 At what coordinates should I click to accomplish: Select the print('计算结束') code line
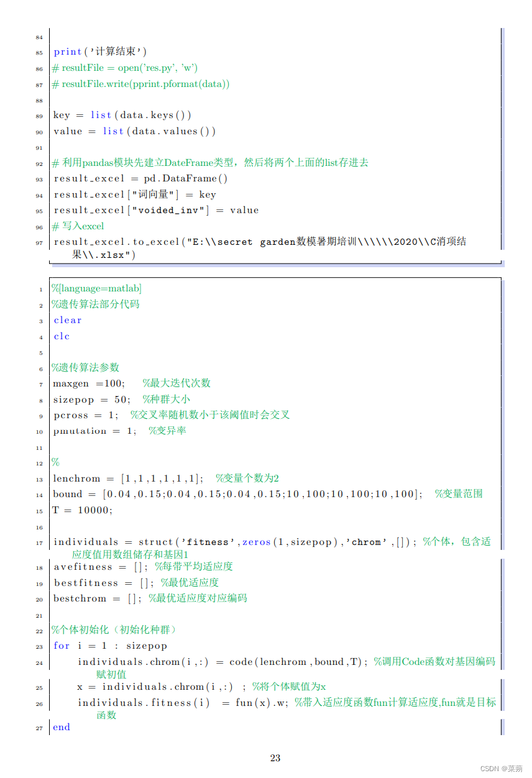100,52
